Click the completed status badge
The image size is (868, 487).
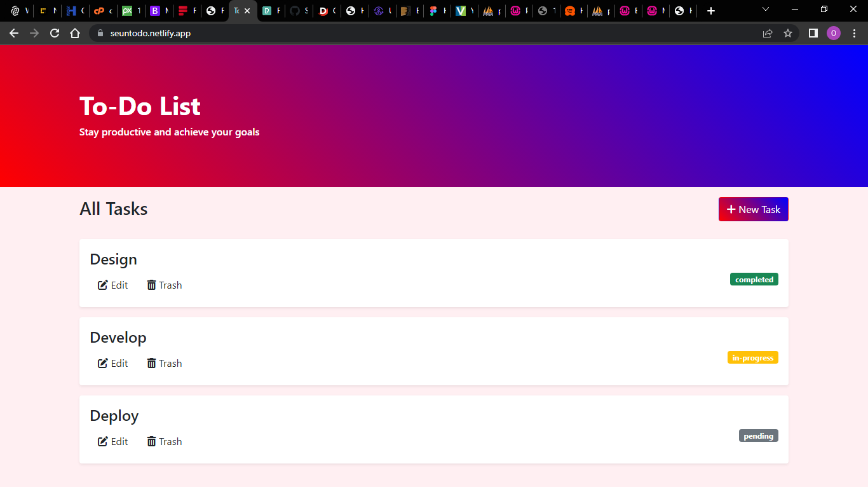[754, 280]
